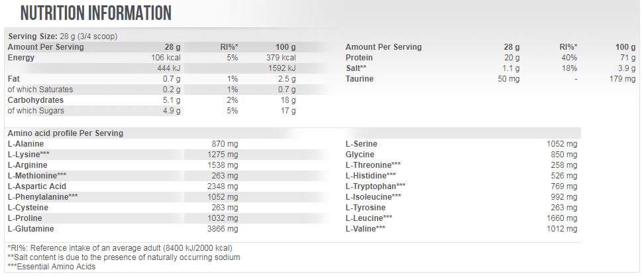Click the 3866 mg value

tap(223, 229)
